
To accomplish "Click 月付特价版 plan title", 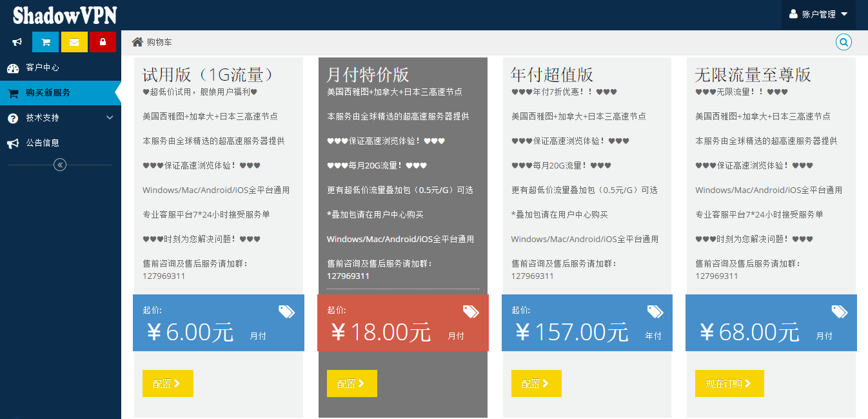I will (x=368, y=74).
